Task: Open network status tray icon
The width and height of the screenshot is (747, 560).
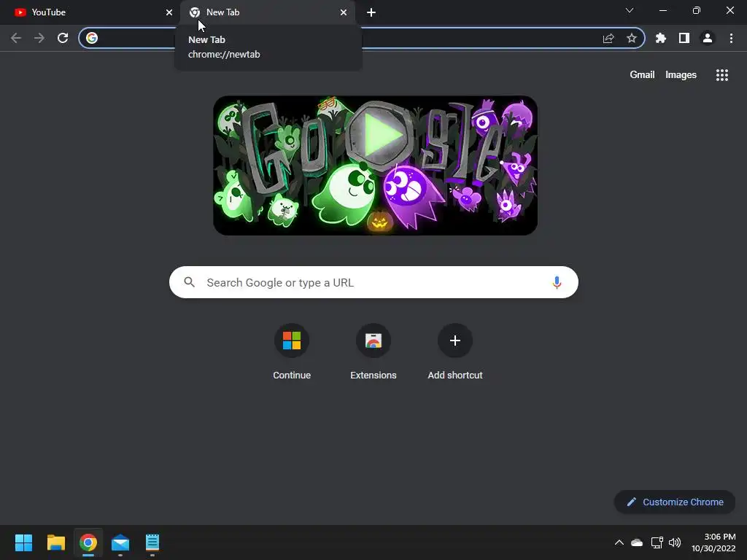Action: pyautogui.click(x=657, y=542)
